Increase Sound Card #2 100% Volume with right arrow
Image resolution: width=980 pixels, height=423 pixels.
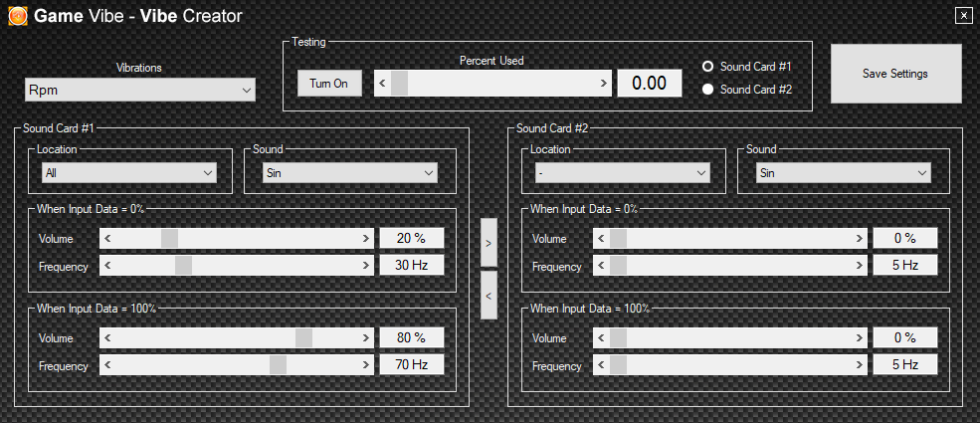(x=859, y=338)
